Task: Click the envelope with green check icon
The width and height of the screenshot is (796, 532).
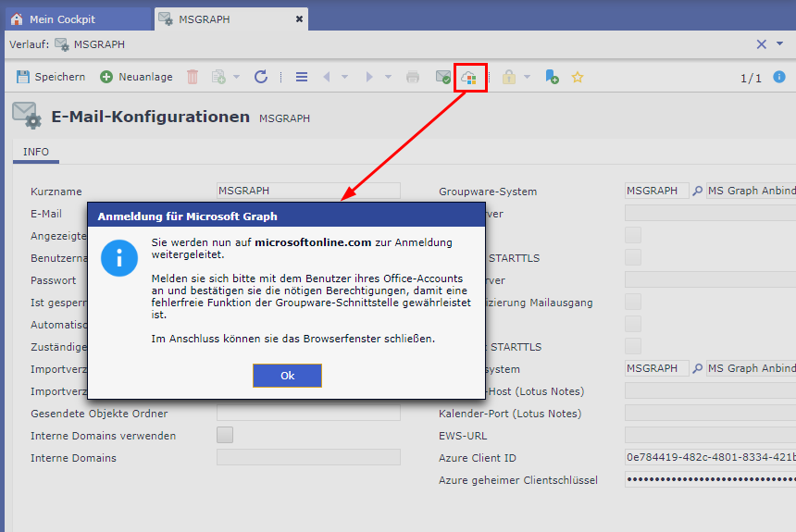Action: pos(443,78)
